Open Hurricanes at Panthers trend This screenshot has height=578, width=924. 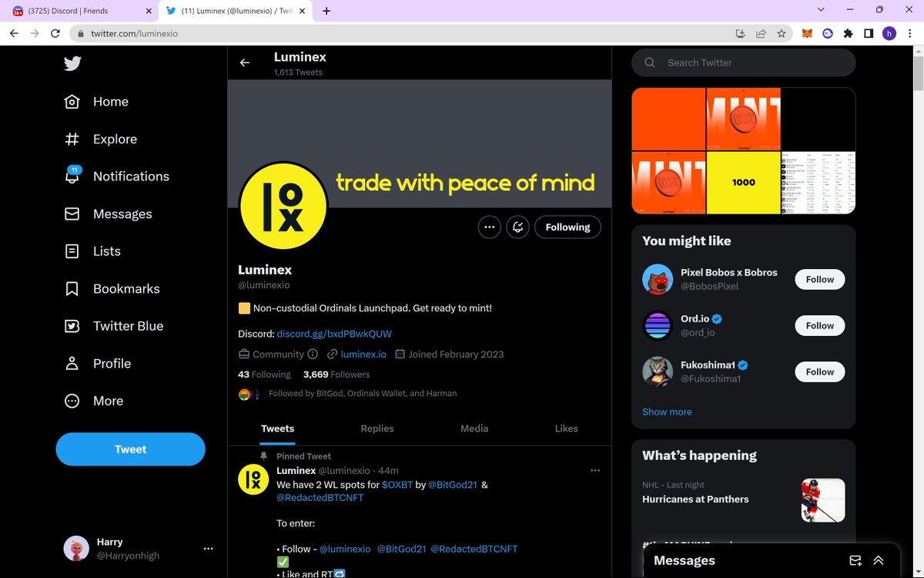(695, 499)
